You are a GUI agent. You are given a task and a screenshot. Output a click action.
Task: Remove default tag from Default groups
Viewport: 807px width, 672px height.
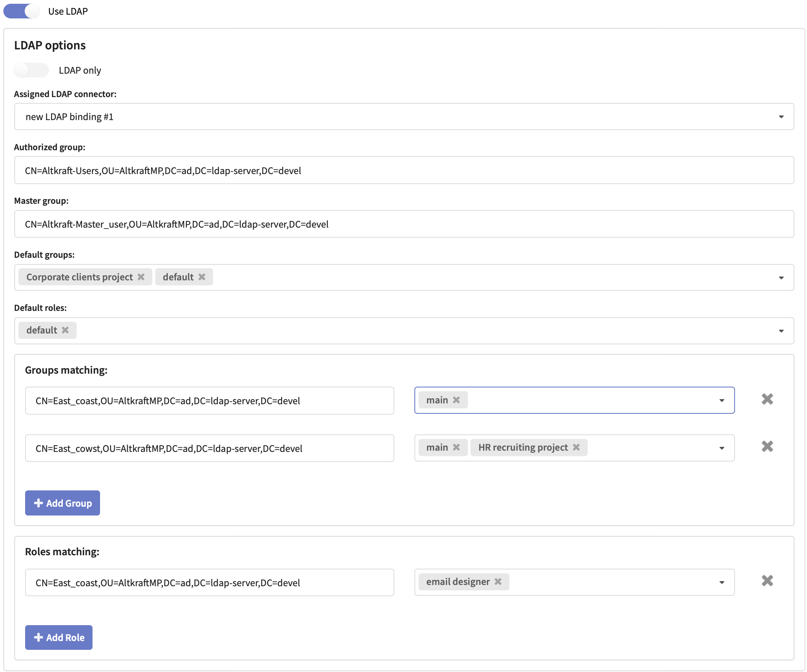click(x=202, y=277)
